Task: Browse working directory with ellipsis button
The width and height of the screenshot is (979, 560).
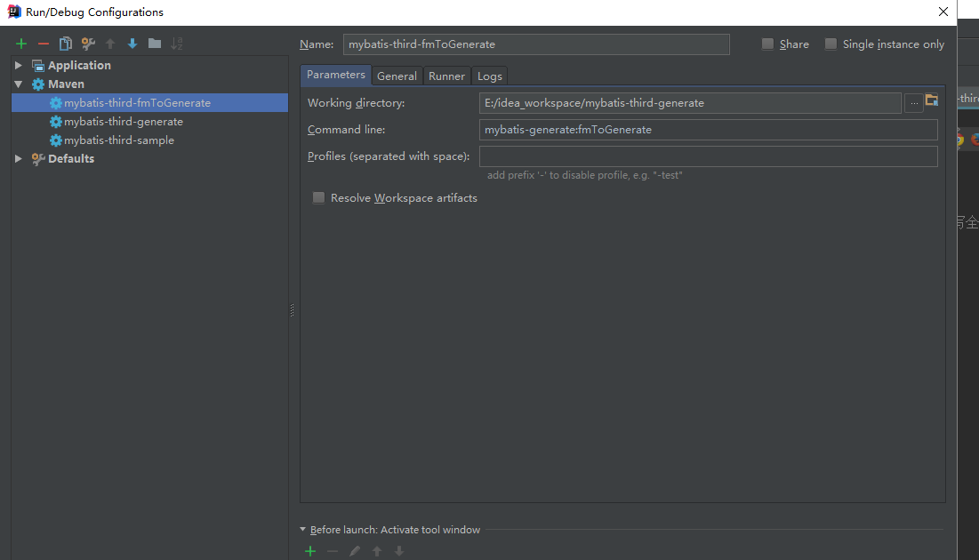Action: click(914, 103)
